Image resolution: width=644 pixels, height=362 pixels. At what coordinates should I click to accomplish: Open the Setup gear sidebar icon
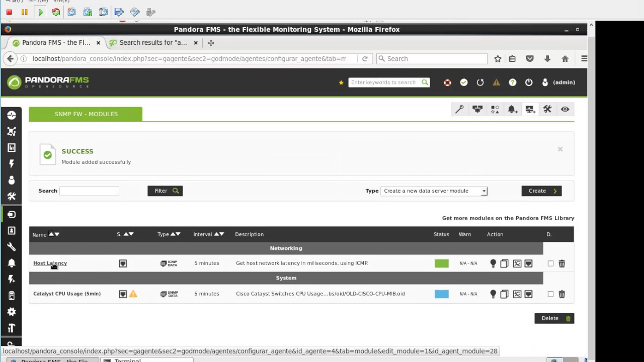point(12,312)
